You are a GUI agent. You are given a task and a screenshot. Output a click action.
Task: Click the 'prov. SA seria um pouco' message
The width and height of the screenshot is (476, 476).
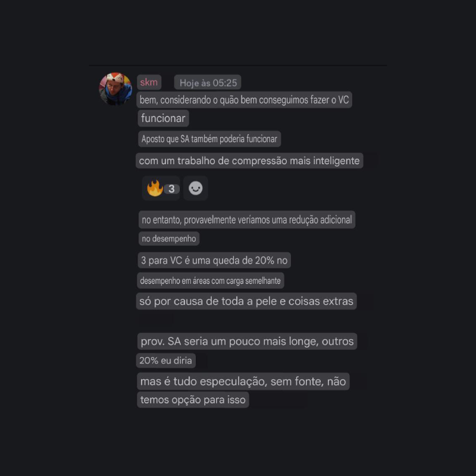pos(247,341)
